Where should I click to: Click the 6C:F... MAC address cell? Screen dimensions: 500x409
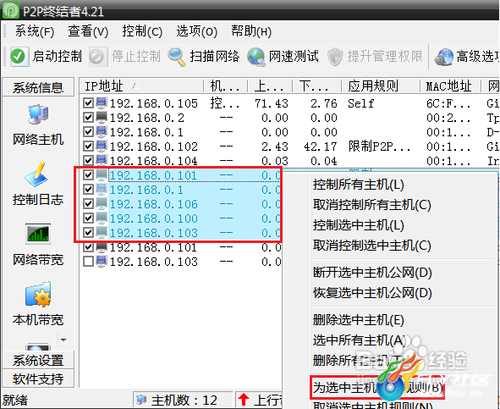[x=448, y=103]
